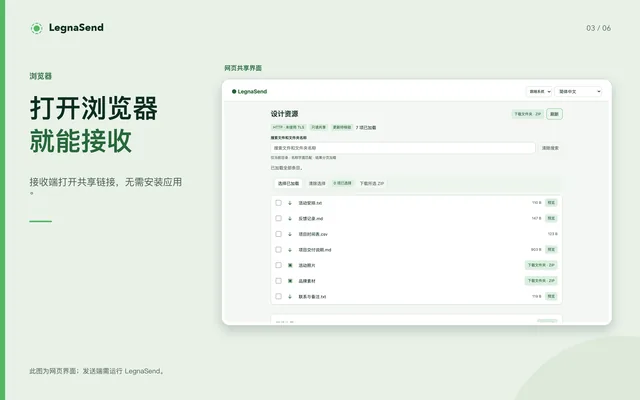Click the folder icon for 活动照片
This screenshot has height=400, width=640.
[x=290, y=265]
